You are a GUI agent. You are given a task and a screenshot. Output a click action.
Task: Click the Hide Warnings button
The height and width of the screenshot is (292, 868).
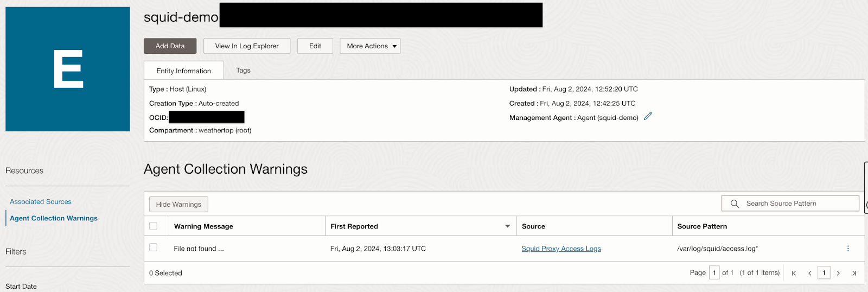(178, 204)
